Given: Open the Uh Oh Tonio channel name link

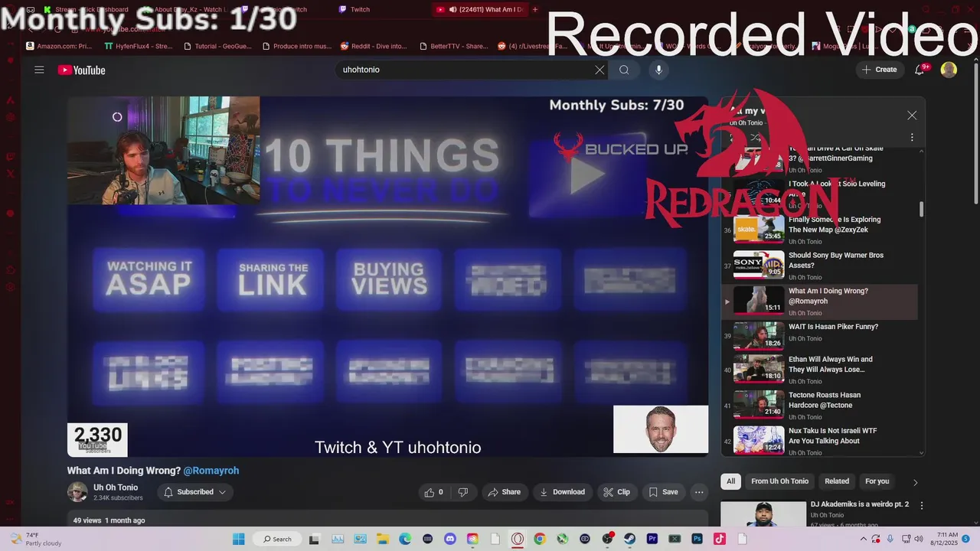Looking at the screenshot, I should point(116,487).
